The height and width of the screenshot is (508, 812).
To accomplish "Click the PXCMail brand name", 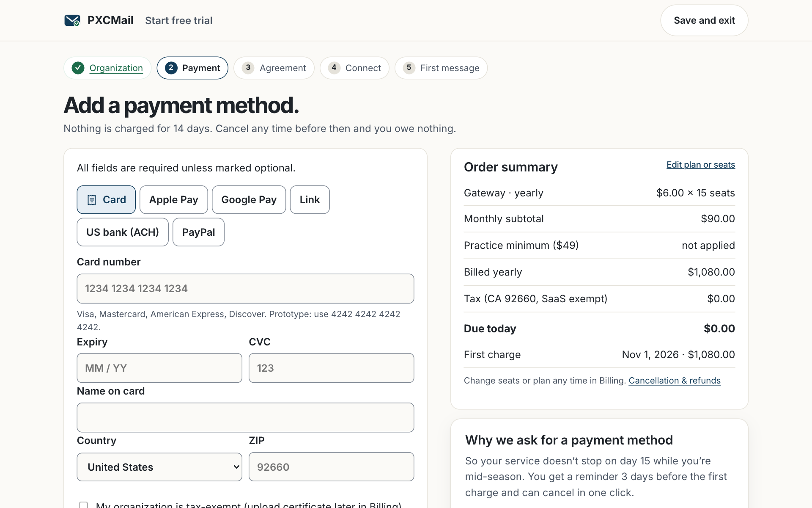I will [110, 20].
